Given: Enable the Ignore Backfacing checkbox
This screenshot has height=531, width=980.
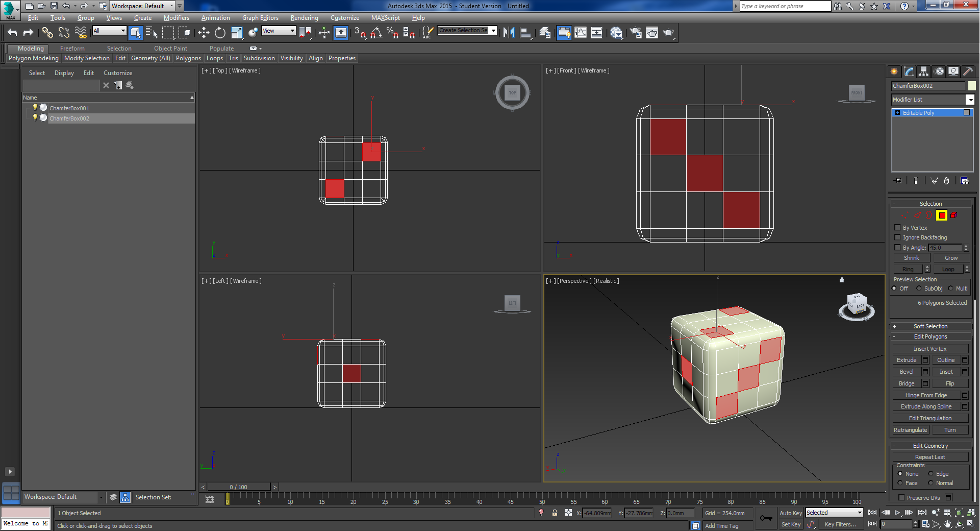Looking at the screenshot, I should click(898, 237).
